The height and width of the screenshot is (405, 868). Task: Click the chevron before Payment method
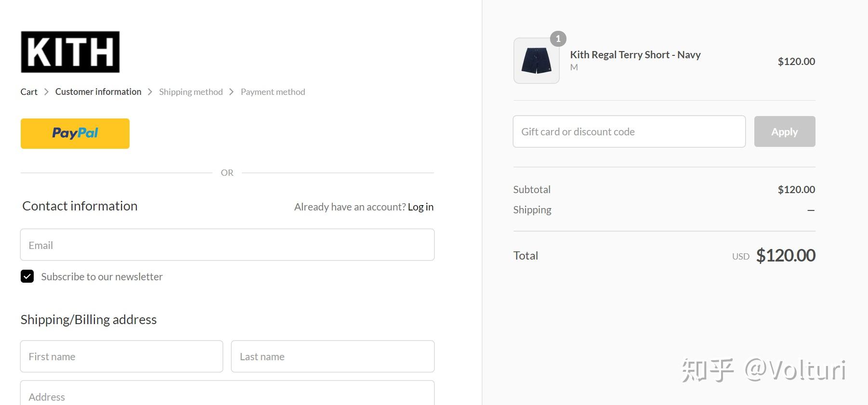tap(231, 92)
